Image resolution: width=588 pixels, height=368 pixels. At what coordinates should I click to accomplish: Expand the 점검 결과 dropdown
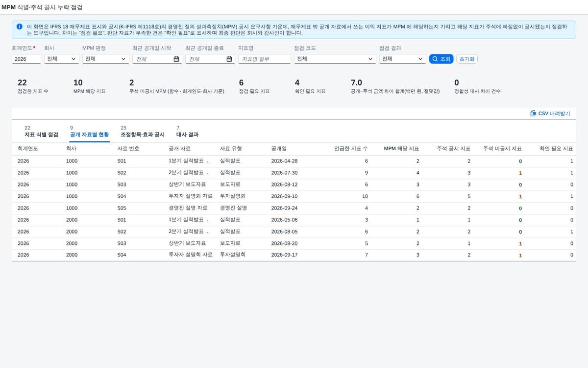(420, 59)
